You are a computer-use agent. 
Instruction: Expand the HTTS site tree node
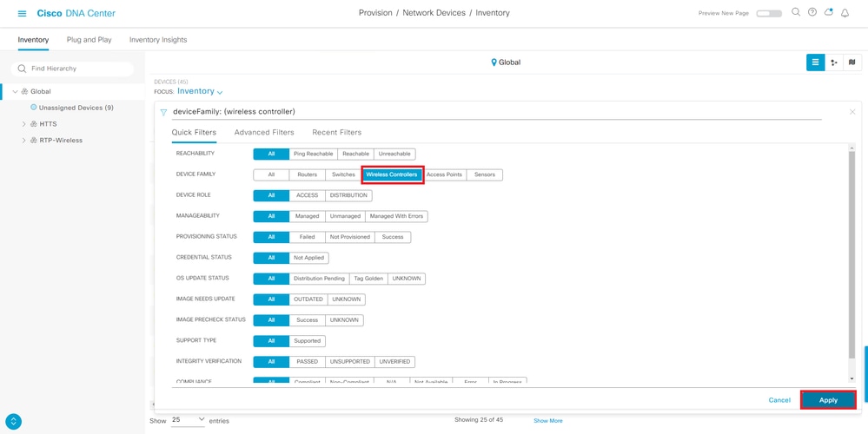pyautogui.click(x=23, y=124)
